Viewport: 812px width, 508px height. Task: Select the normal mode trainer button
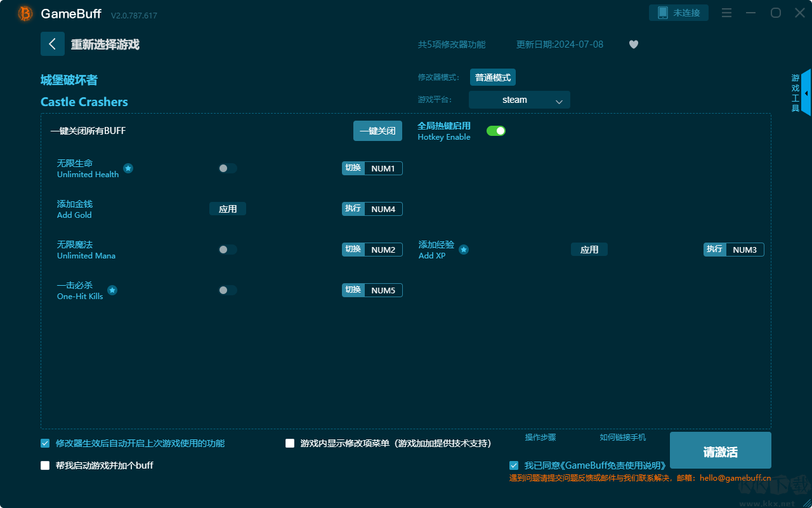pyautogui.click(x=492, y=77)
